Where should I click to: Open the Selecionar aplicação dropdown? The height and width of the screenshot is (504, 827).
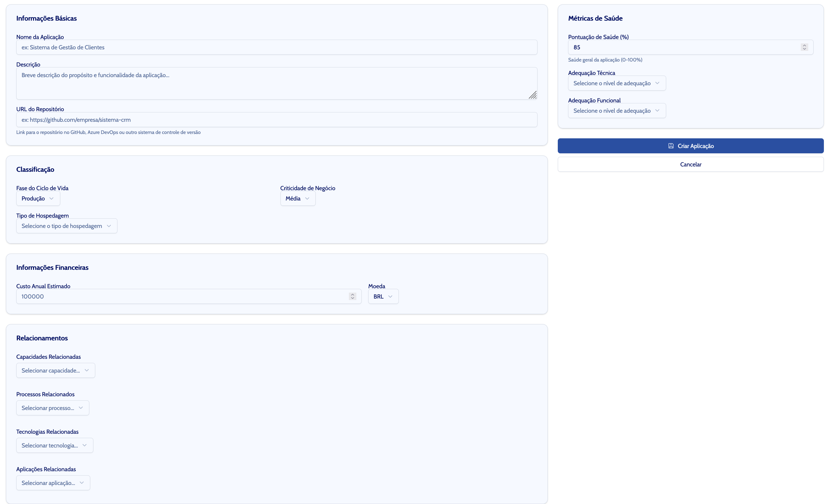(x=53, y=483)
